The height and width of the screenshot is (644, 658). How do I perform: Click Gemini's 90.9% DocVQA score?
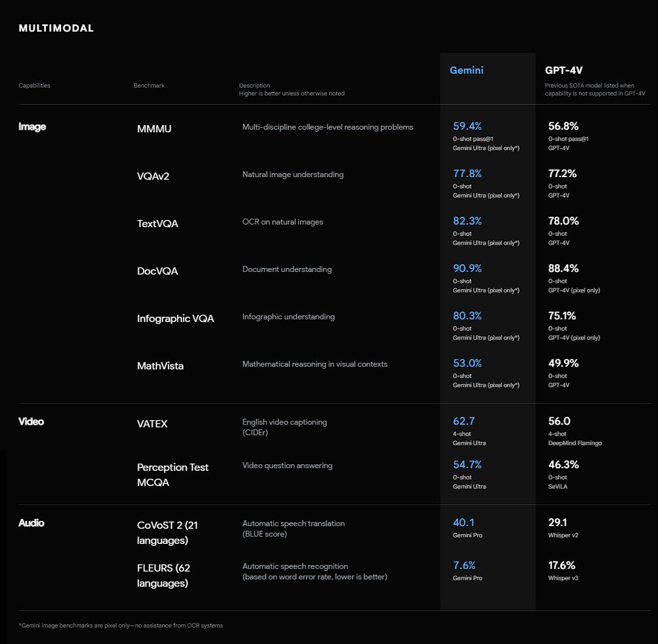coord(467,268)
